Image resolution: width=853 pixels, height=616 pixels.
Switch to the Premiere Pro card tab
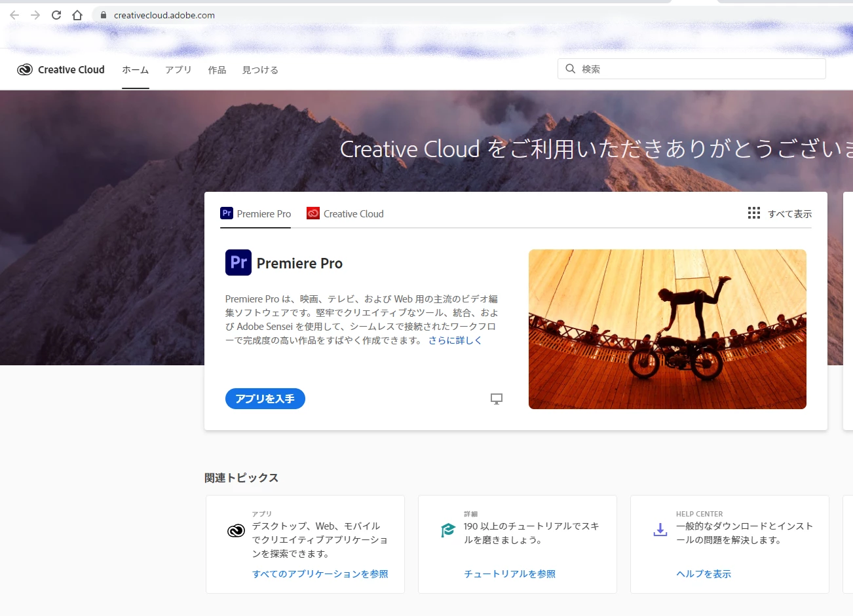[x=256, y=213]
